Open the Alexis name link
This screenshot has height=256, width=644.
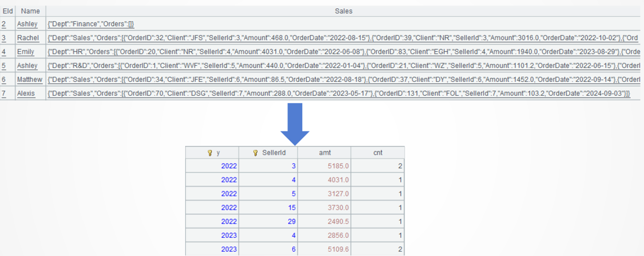[x=27, y=93]
